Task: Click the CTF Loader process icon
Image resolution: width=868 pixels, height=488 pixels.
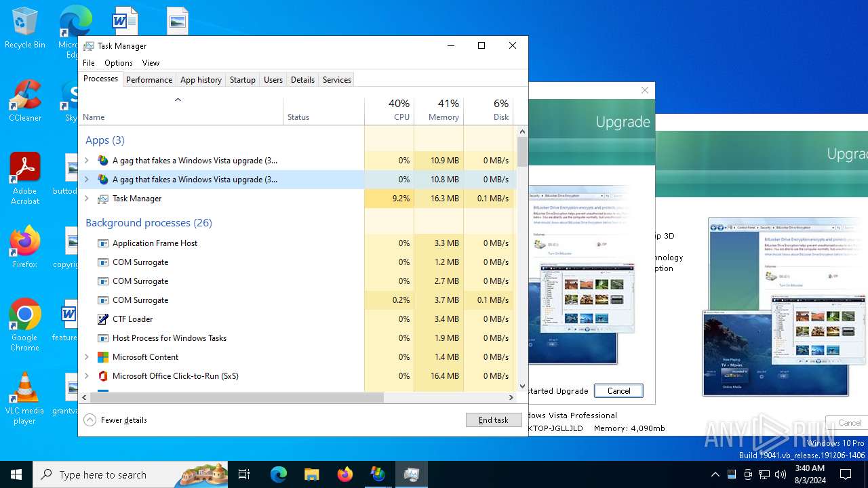Action: (103, 319)
